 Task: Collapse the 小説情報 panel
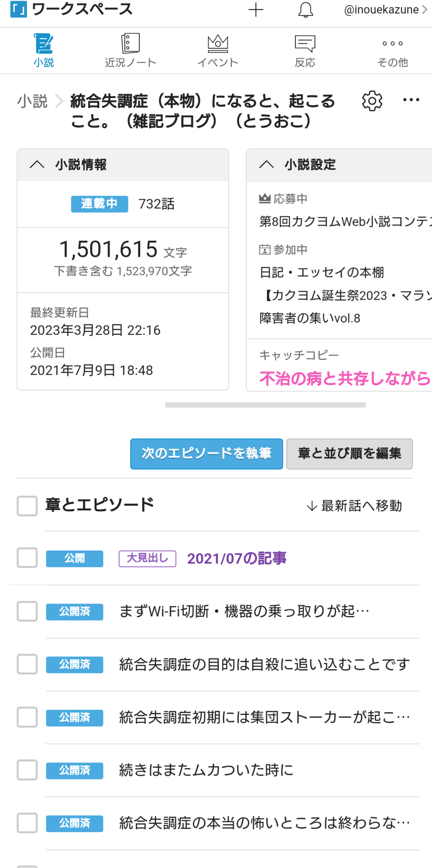click(37, 165)
